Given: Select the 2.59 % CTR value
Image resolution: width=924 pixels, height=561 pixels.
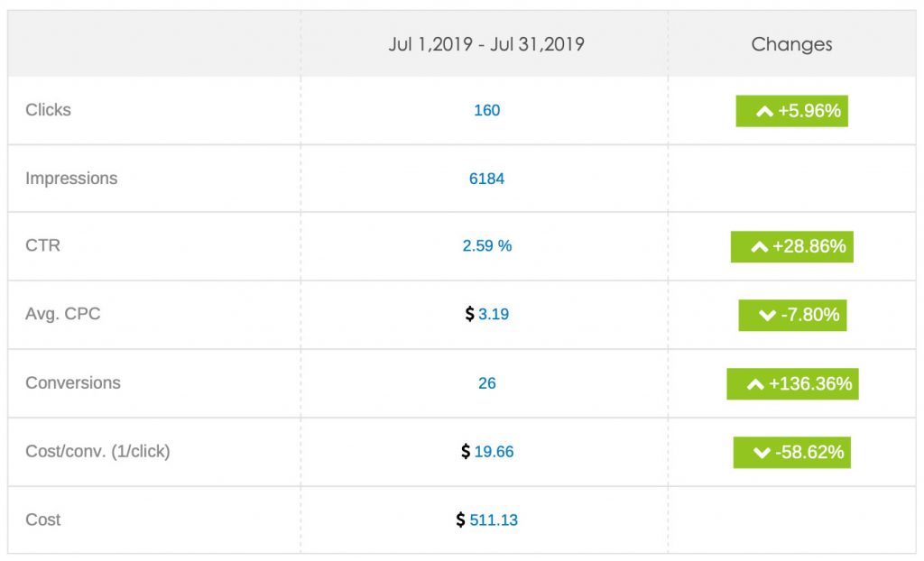Looking at the screenshot, I should click(x=487, y=246).
